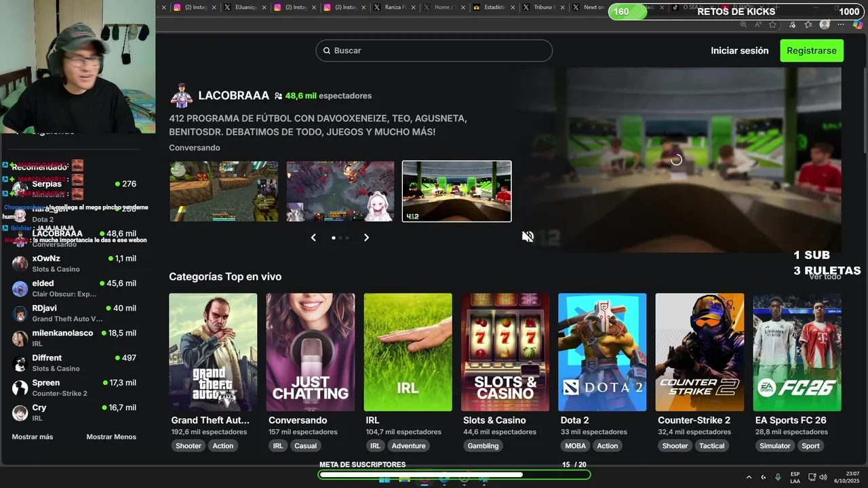Screen dimensions: 868x488
Task: Click the Adventure tag under IRL
Action: (408, 446)
